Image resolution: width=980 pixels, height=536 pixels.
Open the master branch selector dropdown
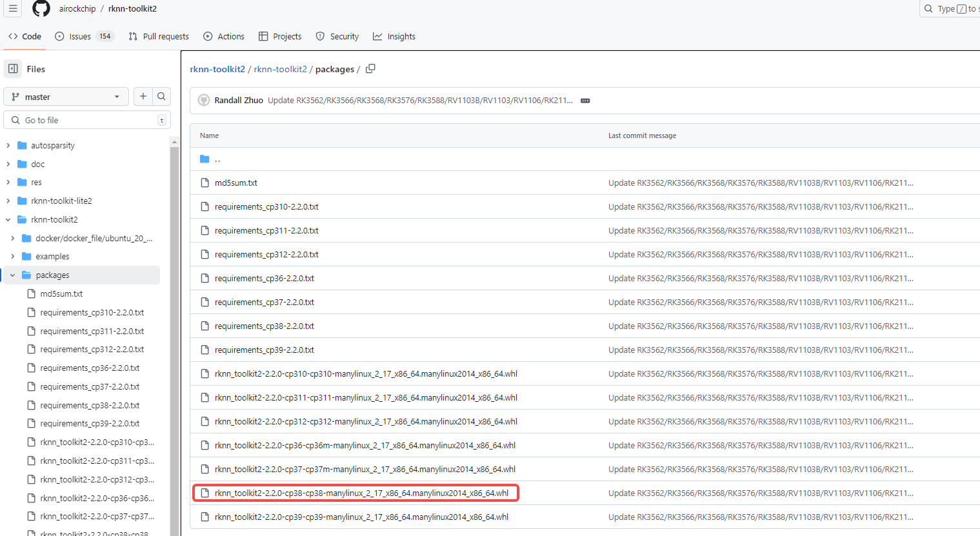click(x=66, y=96)
